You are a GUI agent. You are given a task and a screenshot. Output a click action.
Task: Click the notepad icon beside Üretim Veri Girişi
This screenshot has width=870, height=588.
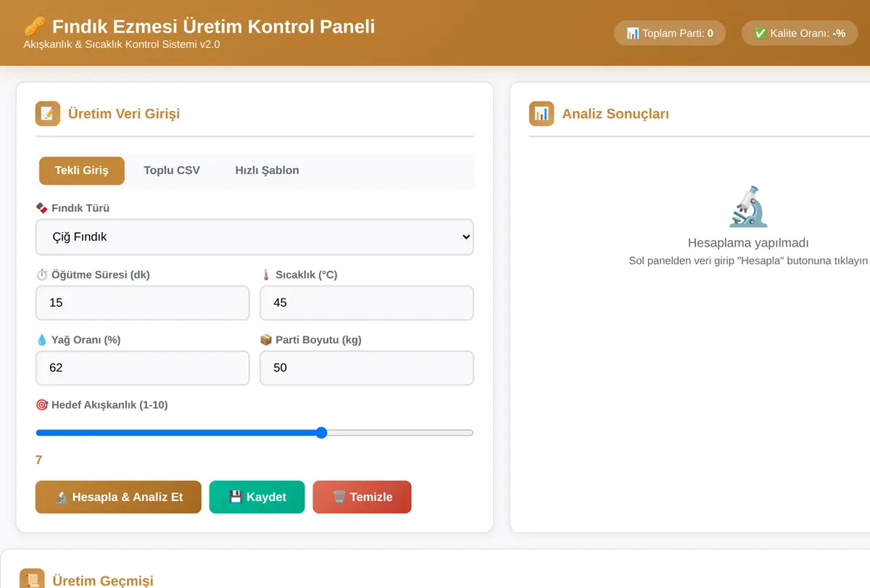pyautogui.click(x=48, y=114)
